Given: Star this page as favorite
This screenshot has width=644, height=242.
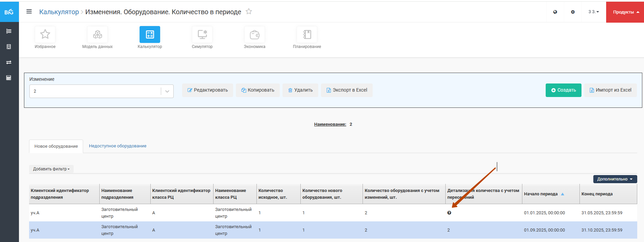Looking at the screenshot, I should click(249, 11).
